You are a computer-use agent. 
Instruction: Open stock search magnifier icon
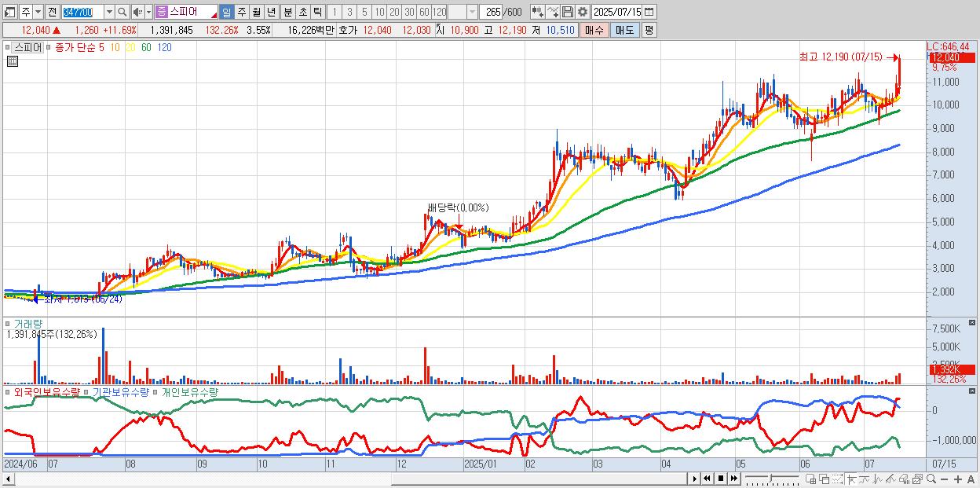(122, 12)
